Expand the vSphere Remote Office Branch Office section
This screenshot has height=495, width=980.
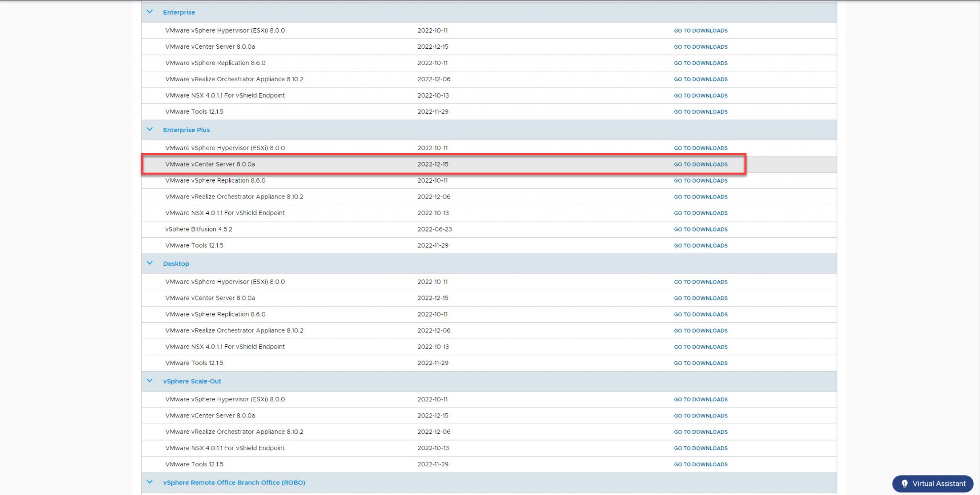[x=149, y=482]
